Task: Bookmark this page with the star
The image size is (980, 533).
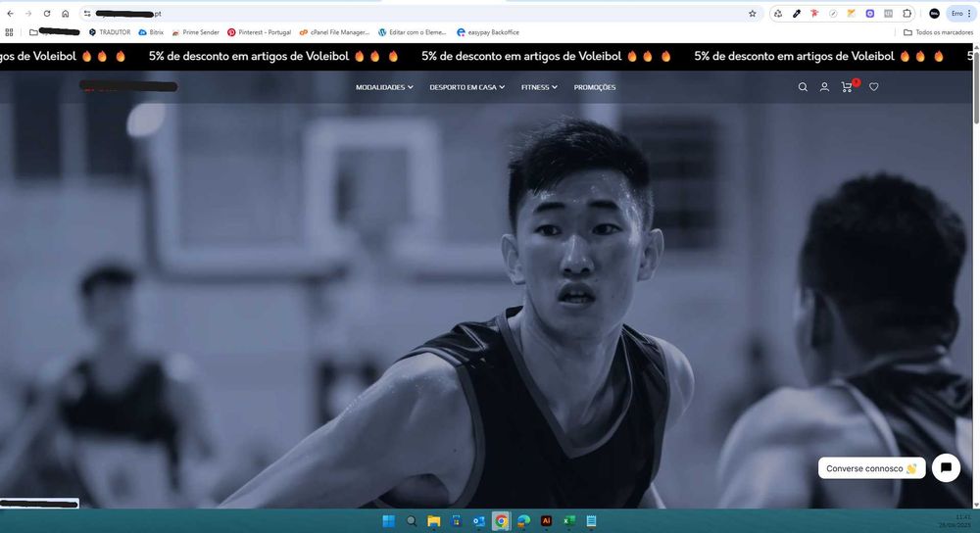Action: 752,13
